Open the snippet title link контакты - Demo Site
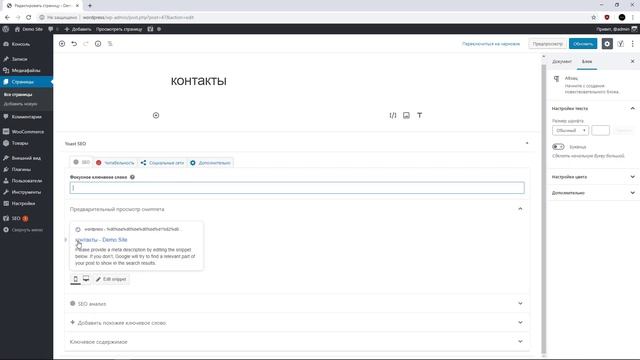640x360 pixels. click(x=101, y=240)
